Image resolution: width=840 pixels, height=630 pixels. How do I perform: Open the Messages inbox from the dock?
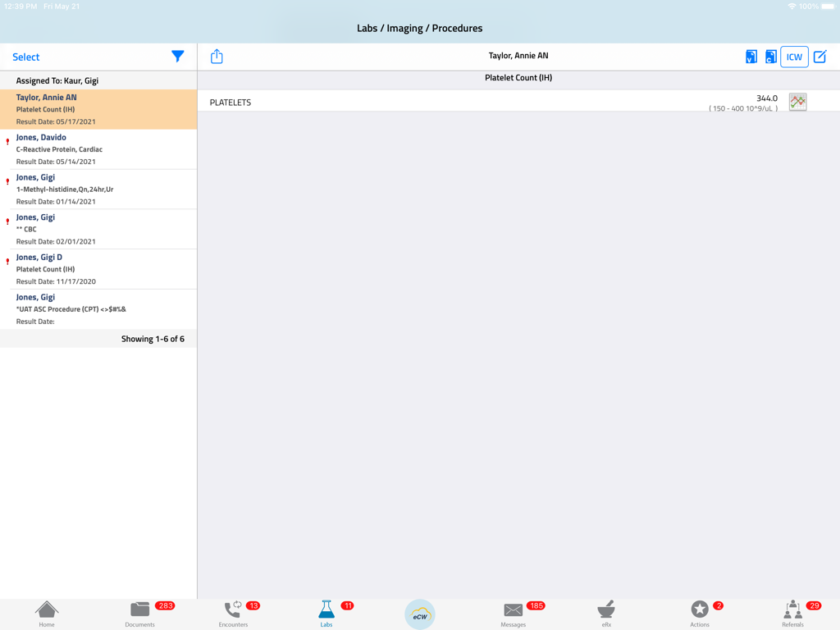pos(513,613)
